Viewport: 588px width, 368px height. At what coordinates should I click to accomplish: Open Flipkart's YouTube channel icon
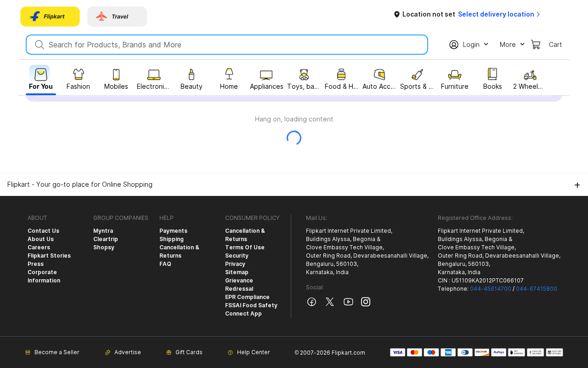(348, 302)
